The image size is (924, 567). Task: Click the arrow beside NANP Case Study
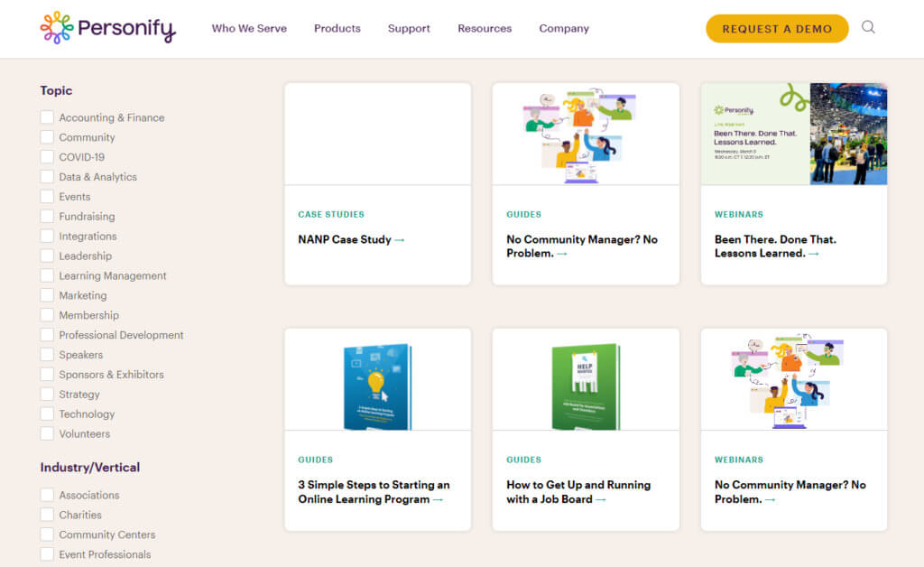(x=400, y=240)
